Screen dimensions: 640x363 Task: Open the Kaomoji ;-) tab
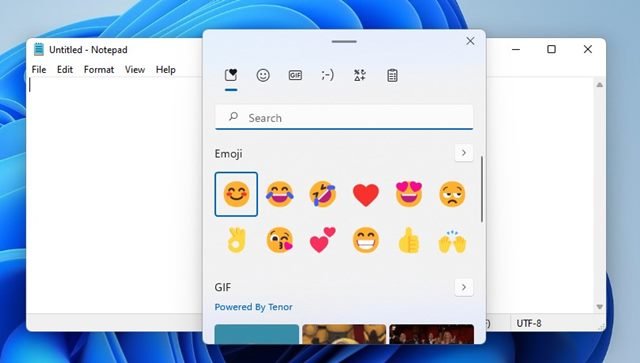click(x=327, y=75)
